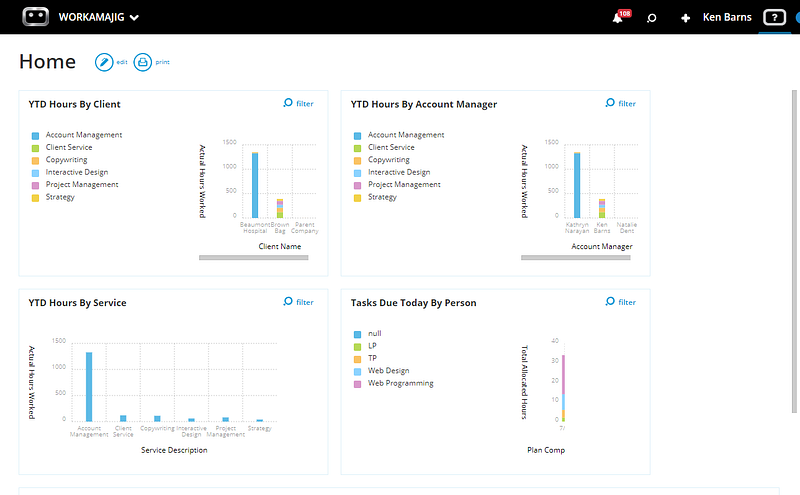
Task: Click the plus add-new icon
Action: click(x=685, y=18)
